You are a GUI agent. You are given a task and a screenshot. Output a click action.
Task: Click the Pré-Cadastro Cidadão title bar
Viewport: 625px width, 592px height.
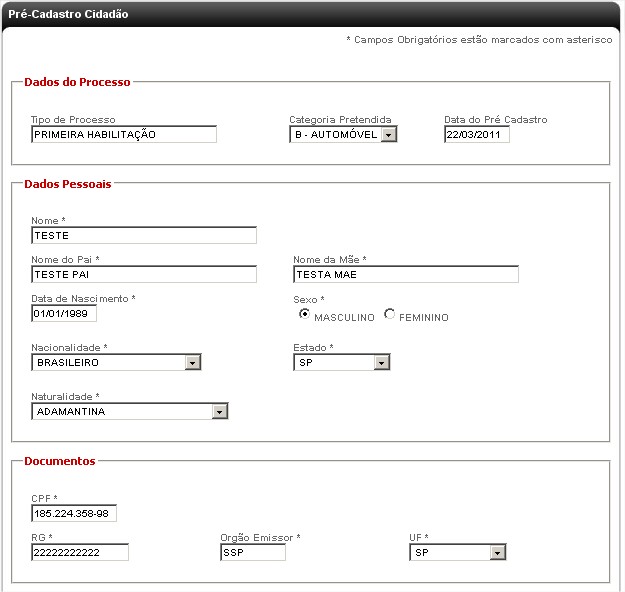point(68,15)
